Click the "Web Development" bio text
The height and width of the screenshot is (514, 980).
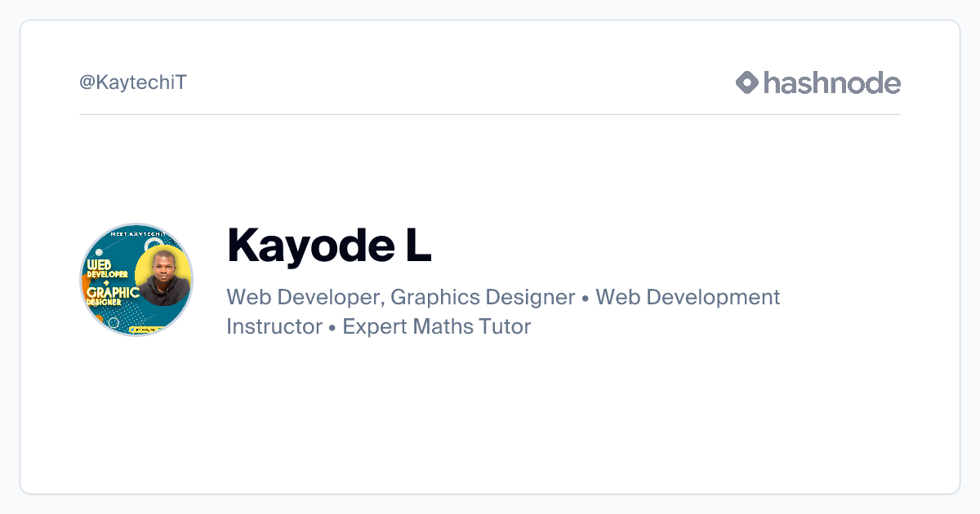688,297
